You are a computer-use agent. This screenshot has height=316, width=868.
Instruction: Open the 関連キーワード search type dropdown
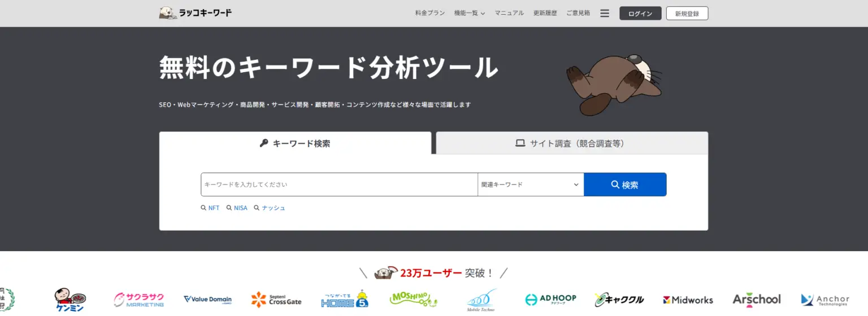(530, 185)
